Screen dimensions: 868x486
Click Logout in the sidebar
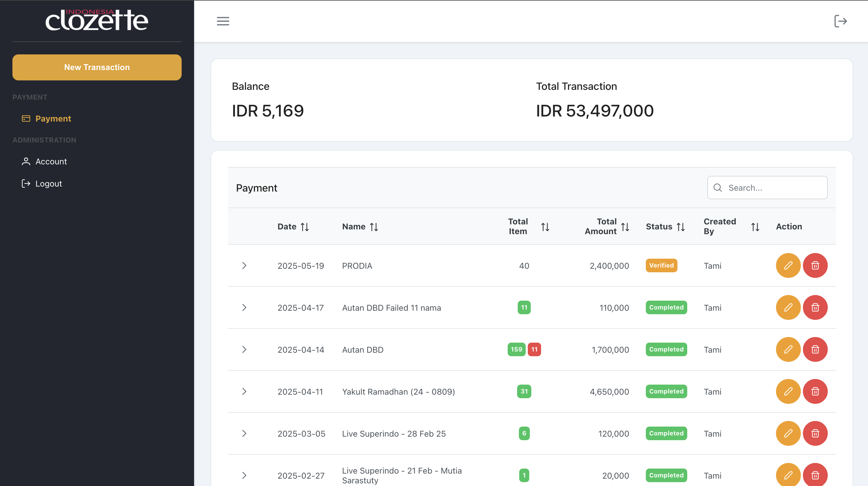(x=49, y=184)
